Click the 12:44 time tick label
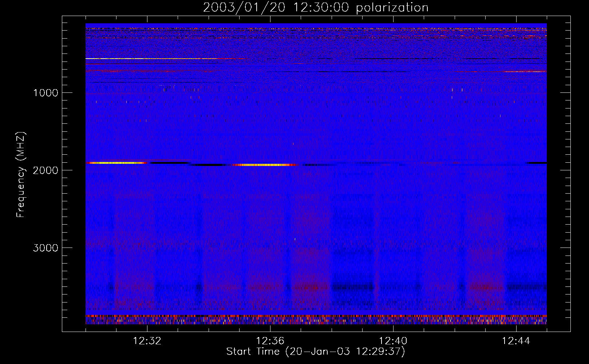589x364 pixels. [516, 341]
